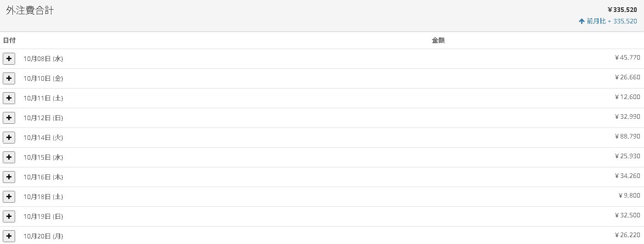Click the ¥9,800 amount cell

pyautogui.click(x=629, y=195)
